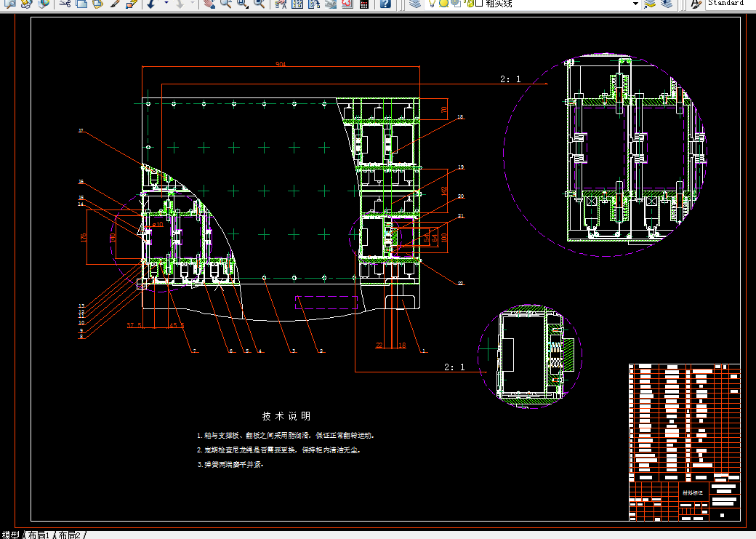Click the 904 dimension at the top
Screen dimensions: 756x539
(x=281, y=64)
